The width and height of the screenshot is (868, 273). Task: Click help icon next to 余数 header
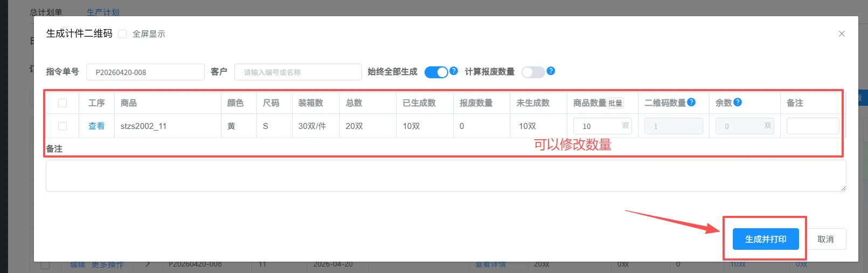click(738, 102)
